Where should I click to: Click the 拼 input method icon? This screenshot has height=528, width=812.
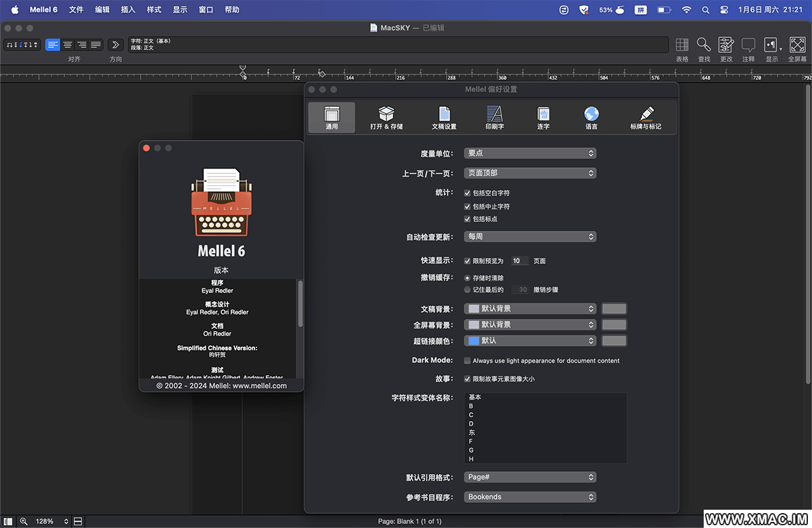click(640, 9)
